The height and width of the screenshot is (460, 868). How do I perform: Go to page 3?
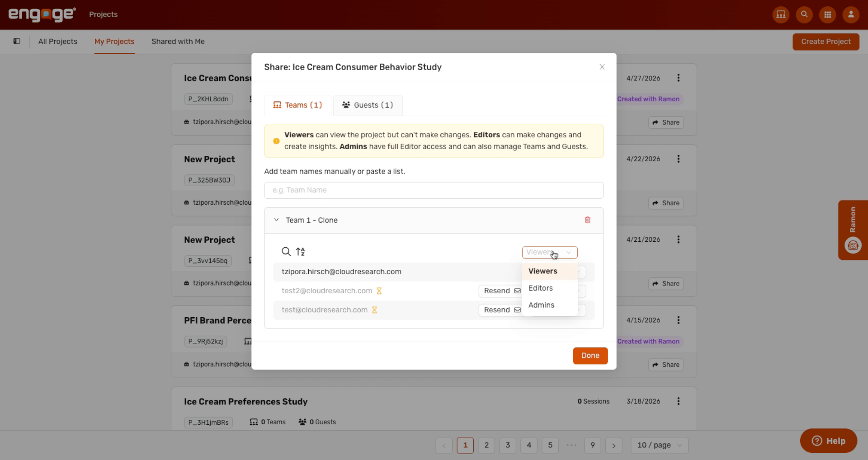coord(508,445)
